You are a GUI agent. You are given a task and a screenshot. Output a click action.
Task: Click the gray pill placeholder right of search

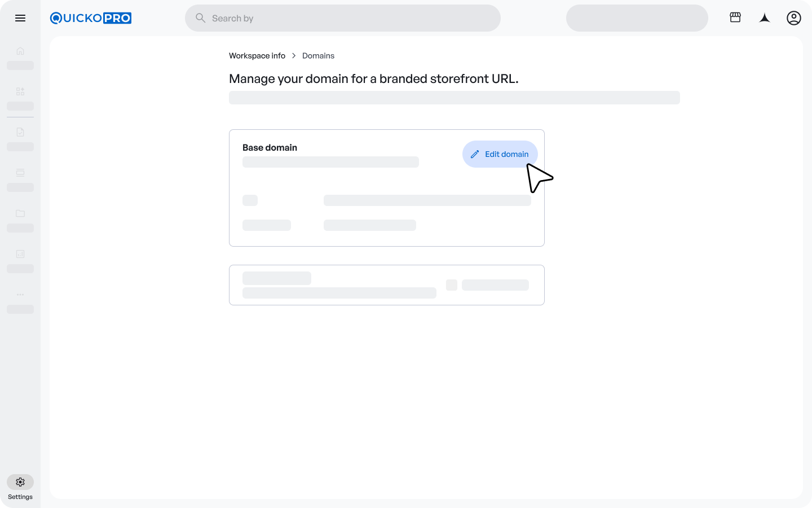coord(637,18)
